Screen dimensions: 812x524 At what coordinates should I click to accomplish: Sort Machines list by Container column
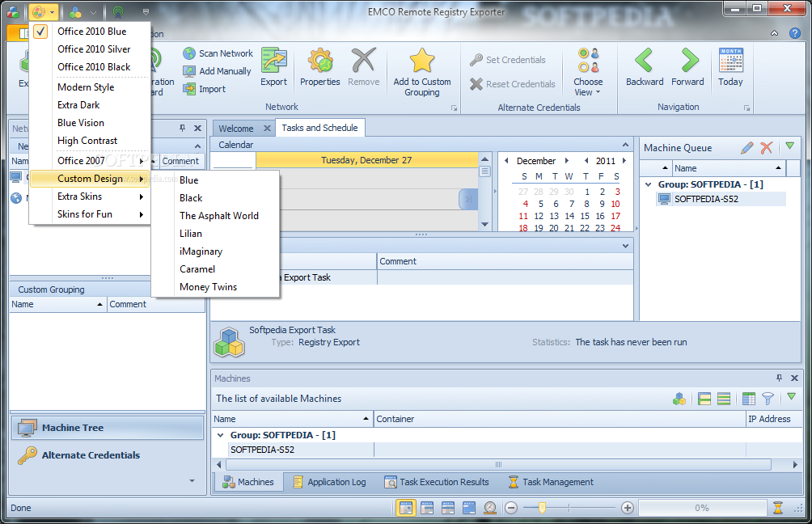(x=559, y=418)
